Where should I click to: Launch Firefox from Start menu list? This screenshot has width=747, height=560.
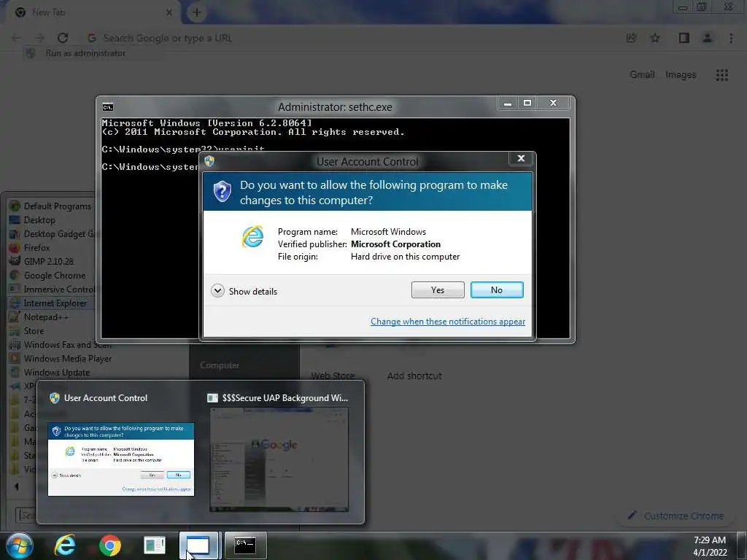point(31,248)
